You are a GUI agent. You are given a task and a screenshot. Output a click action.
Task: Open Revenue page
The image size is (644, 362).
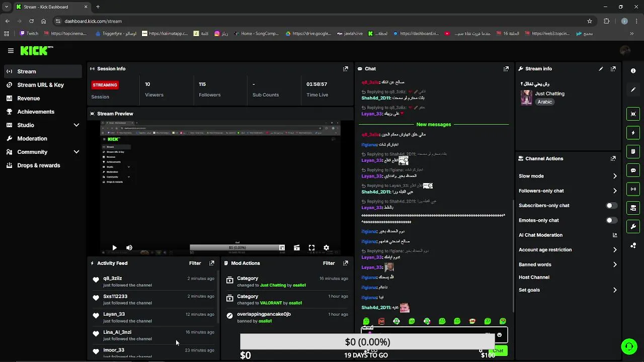click(43, 99)
